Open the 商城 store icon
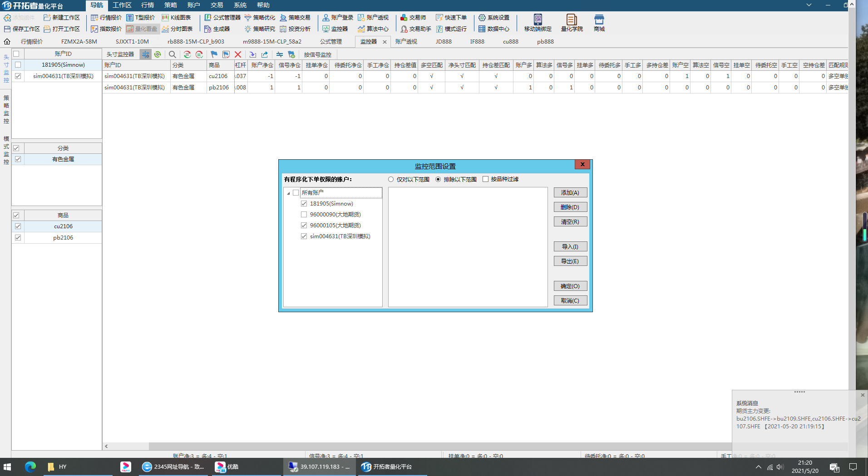The image size is (868, 476). (x=599, y=22)
